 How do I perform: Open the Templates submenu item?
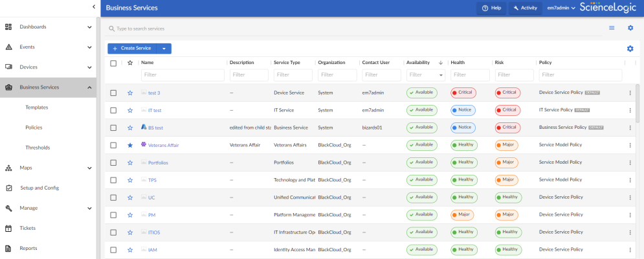(36, 107)
